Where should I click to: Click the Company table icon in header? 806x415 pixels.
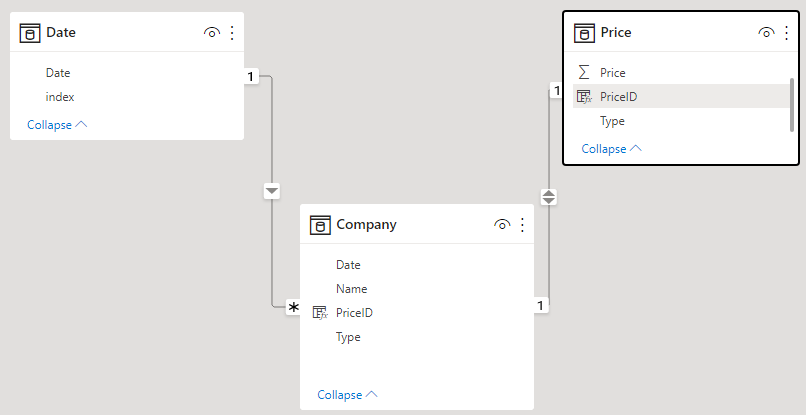(x=320, y=225)
